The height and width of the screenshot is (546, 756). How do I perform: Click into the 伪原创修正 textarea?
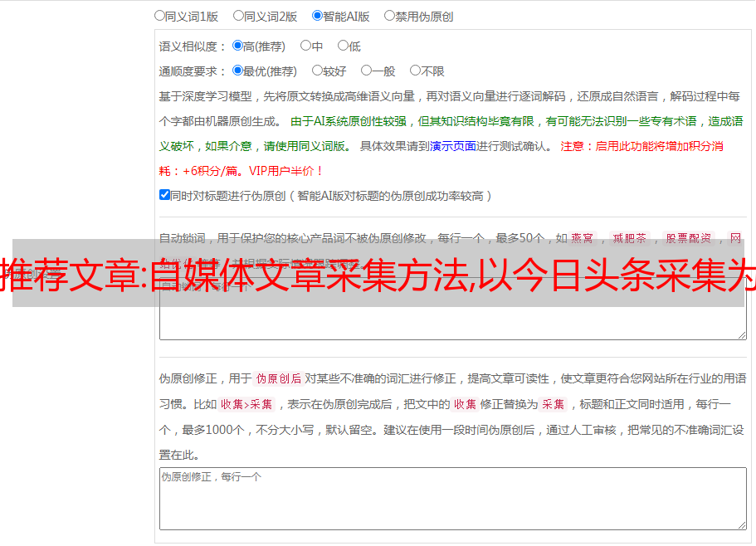pos(453,499)
